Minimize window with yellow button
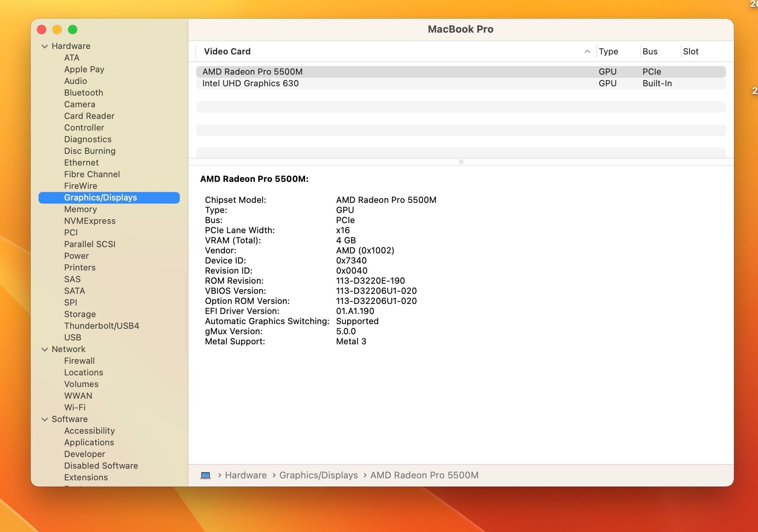 tap(57, 30)
